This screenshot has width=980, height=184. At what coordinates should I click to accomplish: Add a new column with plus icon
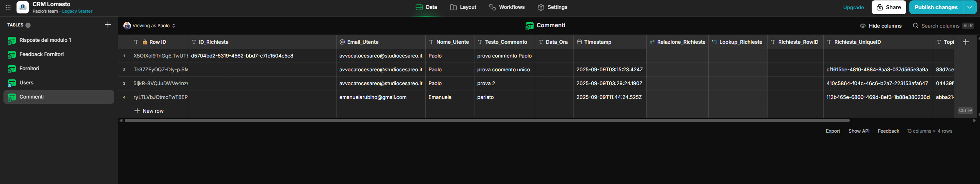tap(966, 42)
